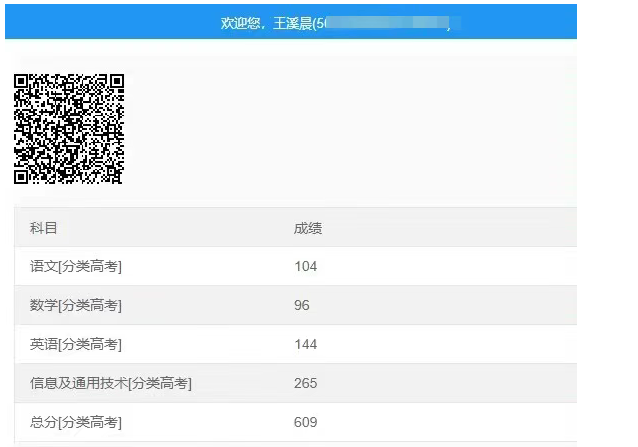Click the QR code image
The width and height of the screenshot is (638, 447).
(69, 129)
